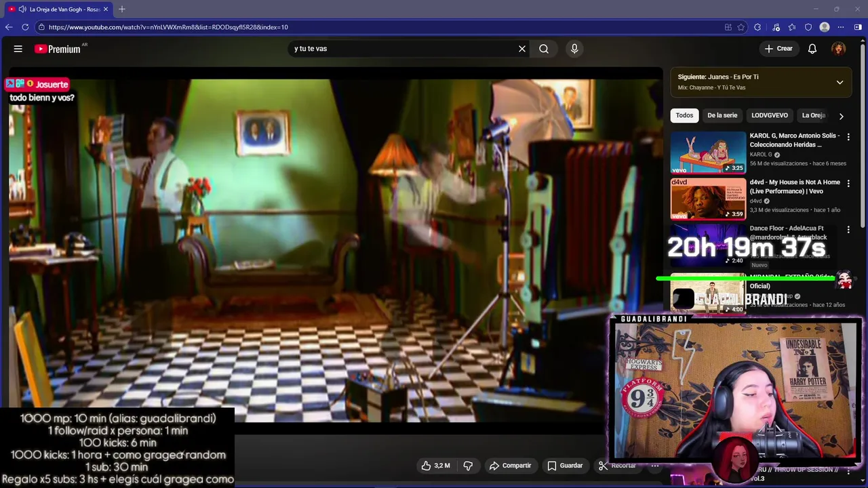
Task: Click the Crear button
Action: point(778,49)
